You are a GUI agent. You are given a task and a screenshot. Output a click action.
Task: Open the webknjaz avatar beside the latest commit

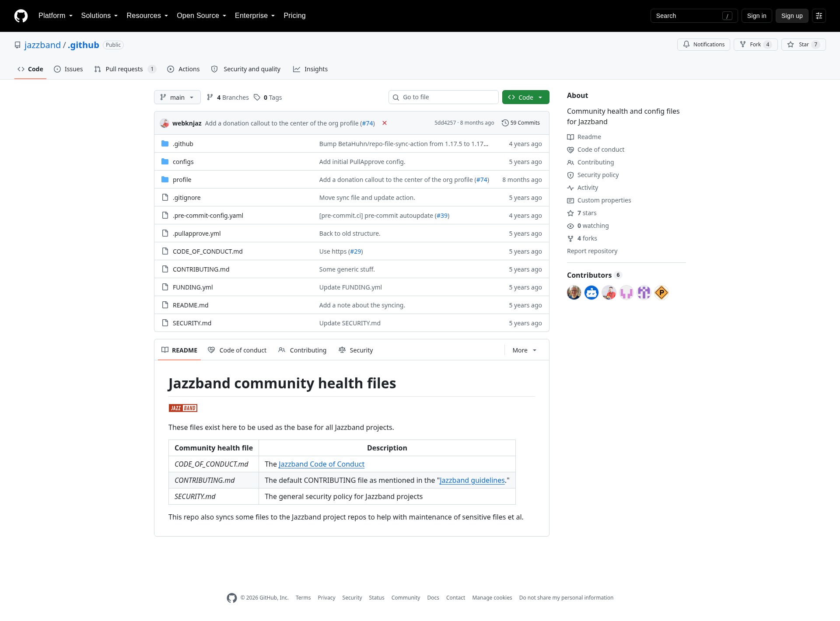tap(164, 123)
